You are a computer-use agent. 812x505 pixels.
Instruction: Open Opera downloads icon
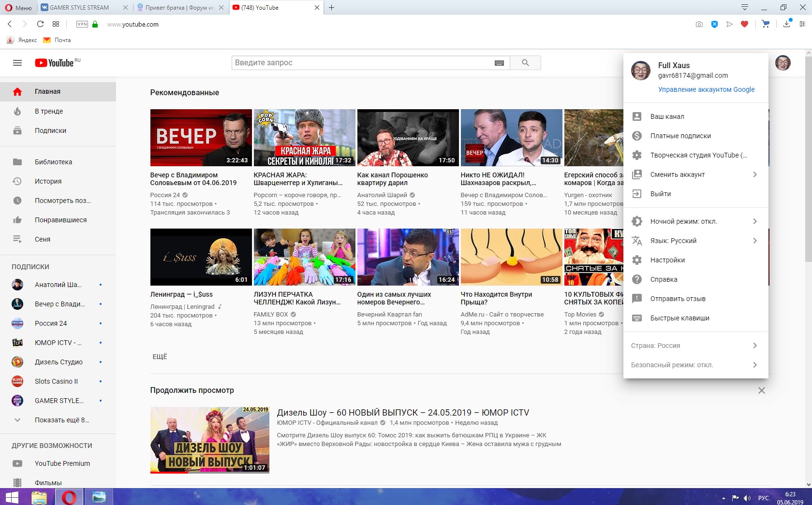click(787, 24)
